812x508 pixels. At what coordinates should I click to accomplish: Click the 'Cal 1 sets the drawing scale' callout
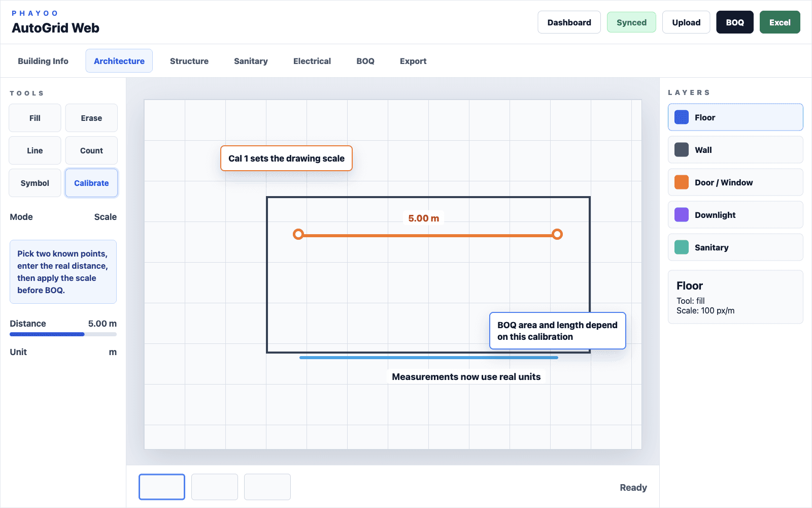[x=286, y=158]
